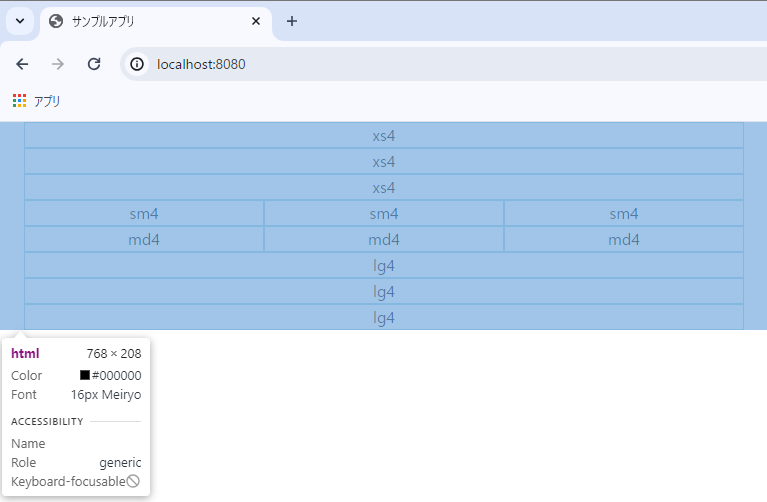Reload the current page
The image size is (767, 502).
point(94,64)
